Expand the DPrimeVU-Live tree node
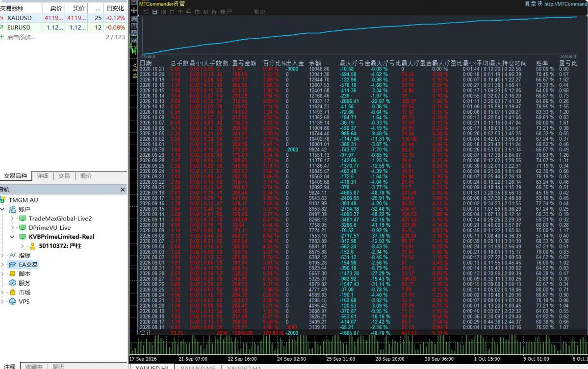The width and height of the screenshot is (588, 369). tap(12, 228)
